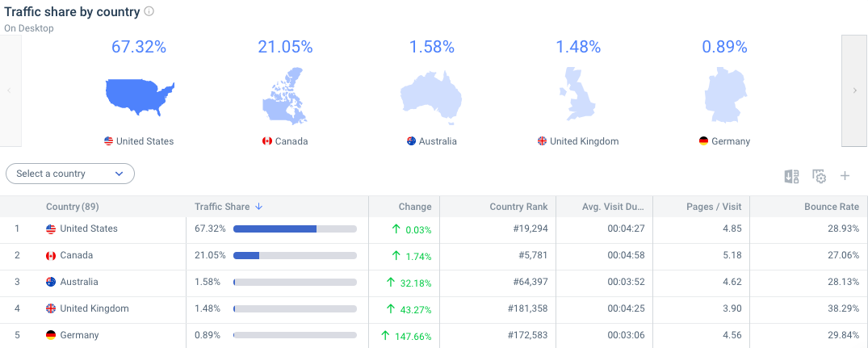Open table column settings gear icon

(x=820, y=177)
